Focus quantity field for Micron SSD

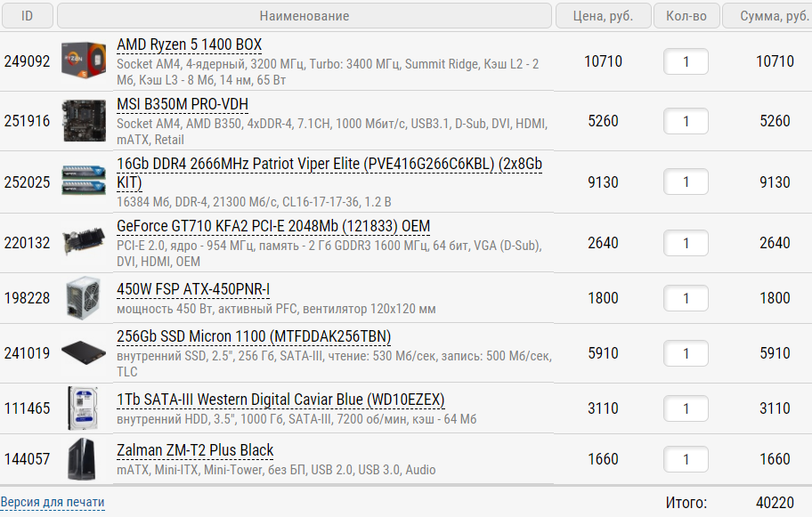click(x=686, y=353)
